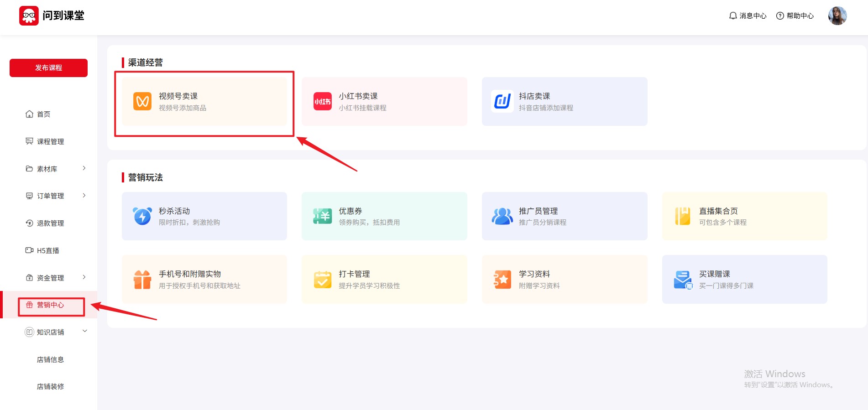
Task: Click the H5直播 camera icon
Action: click(x=29, y=250)
